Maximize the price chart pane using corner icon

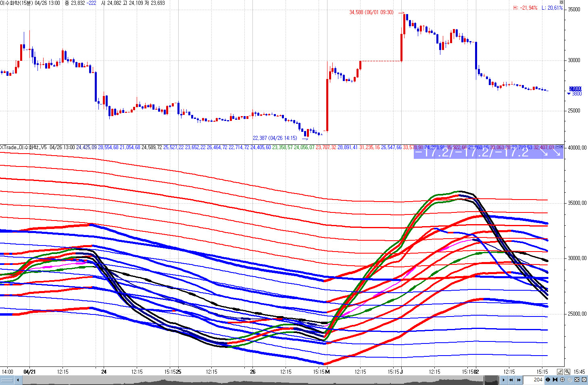coord(561,2)
